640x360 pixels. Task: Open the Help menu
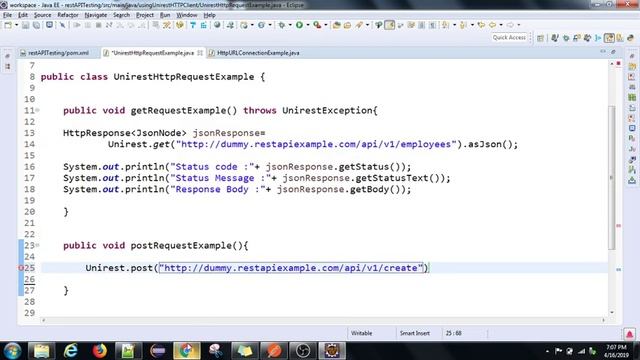pyautogui.click(x=209, y=15)
